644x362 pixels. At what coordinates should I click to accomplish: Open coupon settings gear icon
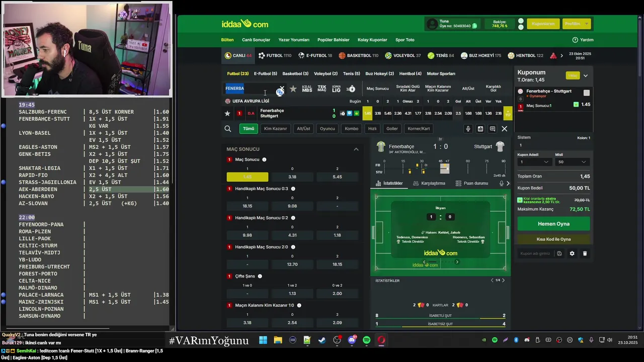(572, 253)
